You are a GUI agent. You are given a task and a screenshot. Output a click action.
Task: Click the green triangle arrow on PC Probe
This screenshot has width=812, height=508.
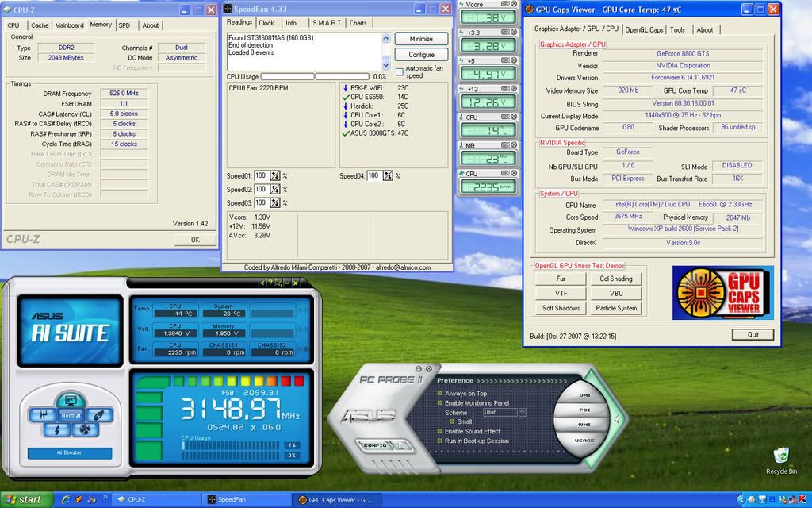(616, 418)
